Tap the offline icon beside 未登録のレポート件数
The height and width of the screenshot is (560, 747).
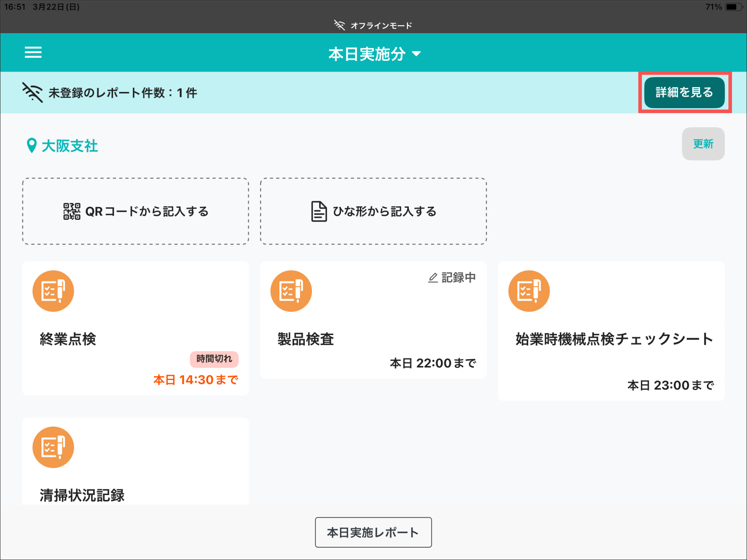pyautogui.click(x=32, y=92)
